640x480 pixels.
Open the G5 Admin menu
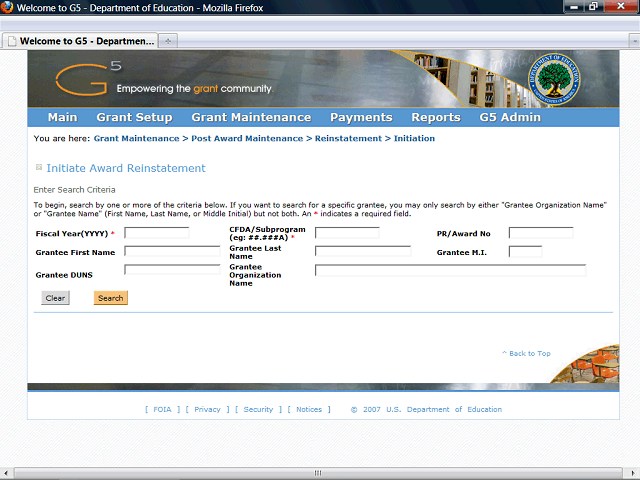(x=510, y=117)
